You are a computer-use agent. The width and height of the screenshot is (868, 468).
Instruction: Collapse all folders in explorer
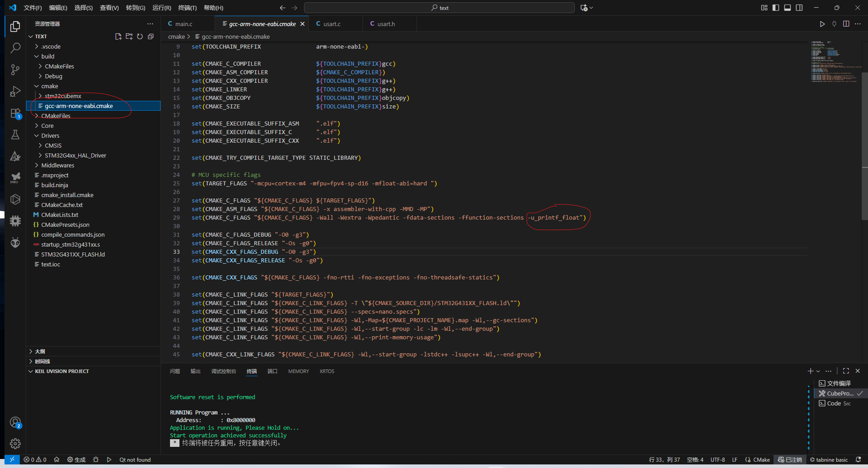151,36
